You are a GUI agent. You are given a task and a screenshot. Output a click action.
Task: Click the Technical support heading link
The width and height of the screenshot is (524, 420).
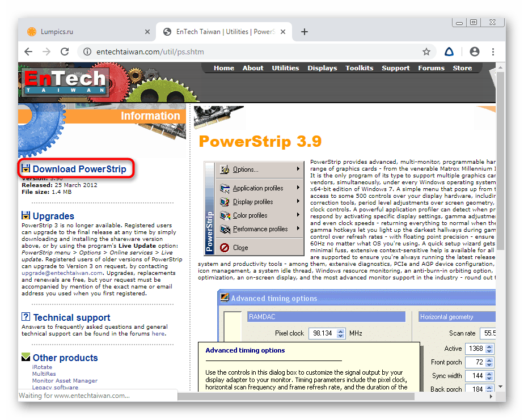pyautogui.click(x=71, y=317)
